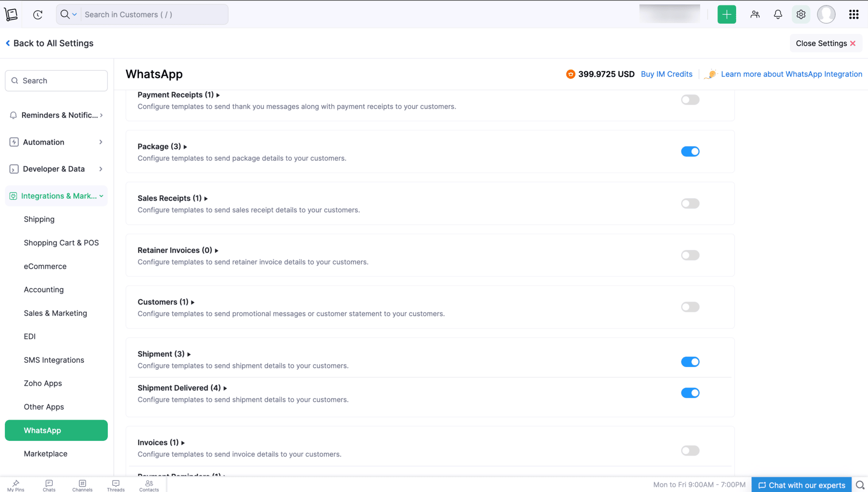Open Sales & Marketing integrations
The height and width of the screenshot is (492, 868).
(x=56, y=313)
